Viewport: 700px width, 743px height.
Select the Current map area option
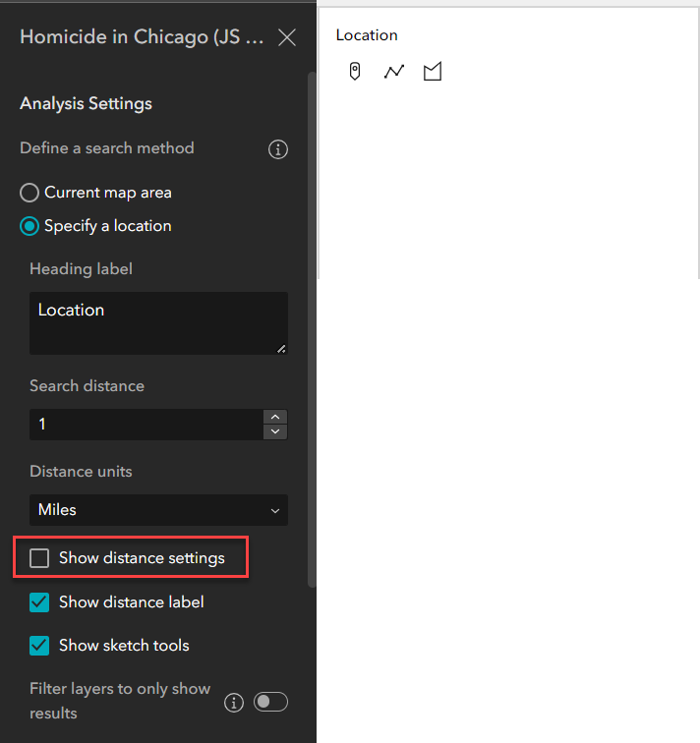click(29, 193)
